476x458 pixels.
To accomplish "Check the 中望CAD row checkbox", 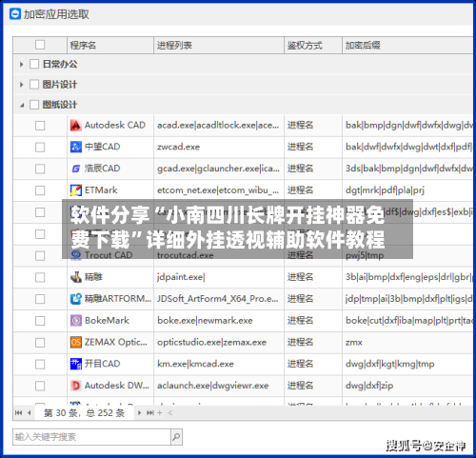I will pos(40,148).
